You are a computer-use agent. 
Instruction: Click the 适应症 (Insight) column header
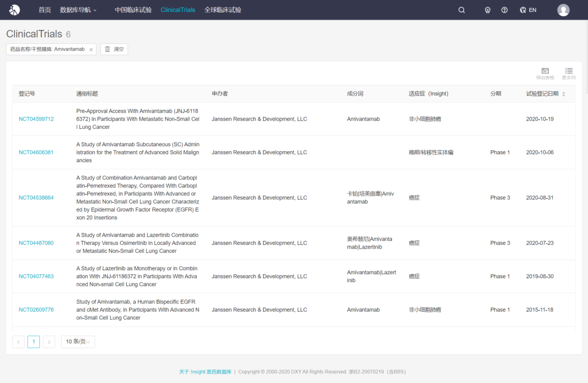428,94
